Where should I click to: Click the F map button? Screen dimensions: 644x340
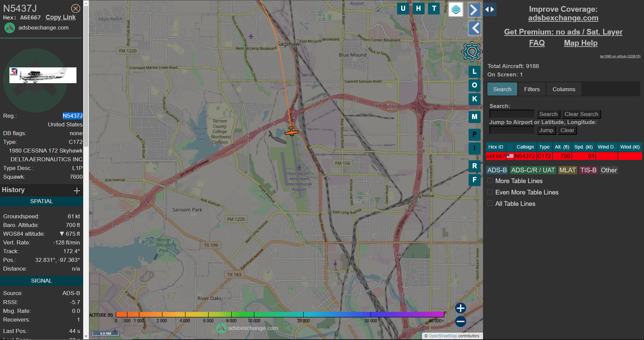coord(474,180)
